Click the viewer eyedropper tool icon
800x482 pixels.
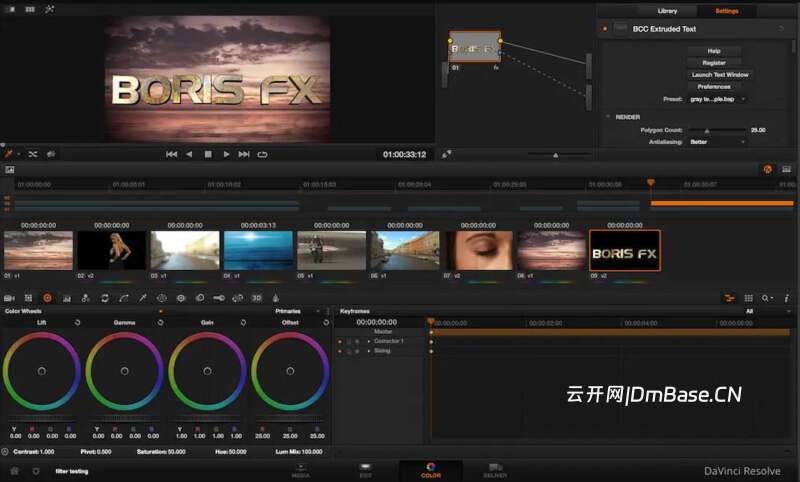pyautogui.click(x=8, y=154)
